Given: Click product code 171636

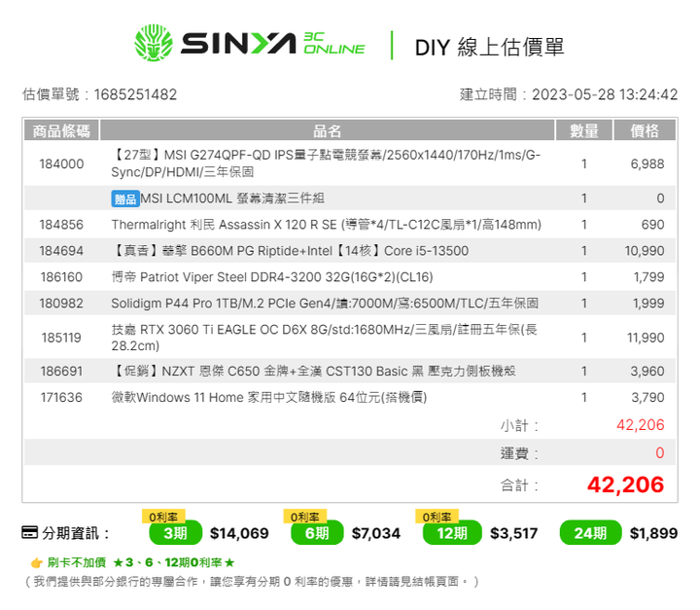Looking at the screenshot, I should (61, 397).
